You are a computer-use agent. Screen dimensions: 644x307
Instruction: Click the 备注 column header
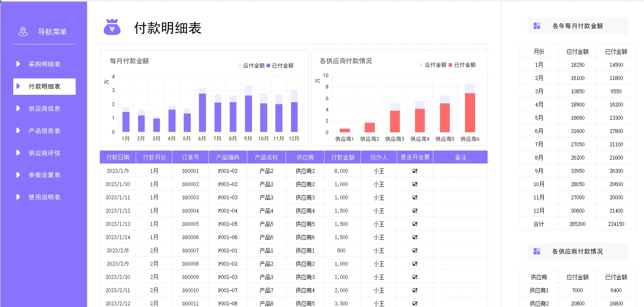[460, 157]
